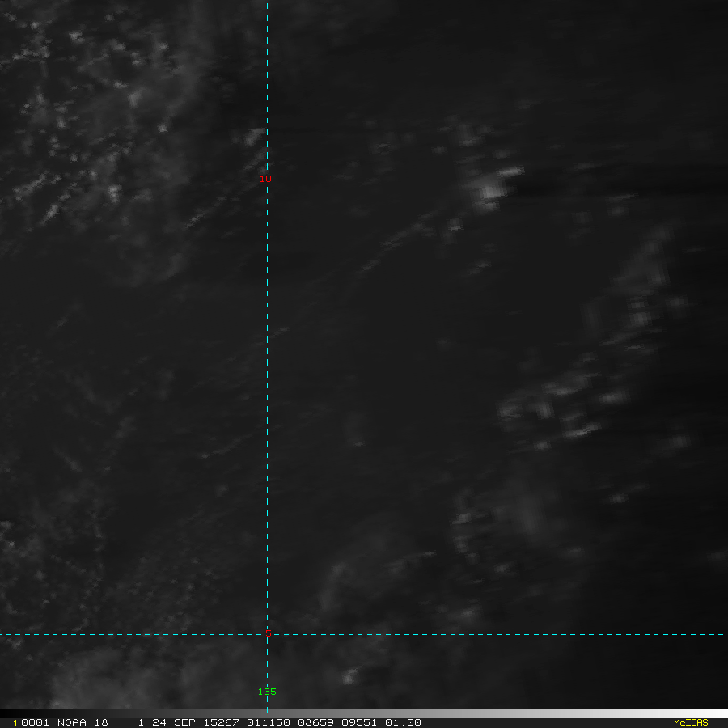The width and height of the screenshot is (728, 728).
Task: Click the red 10 latitude label
Action: tap(267, 179)
